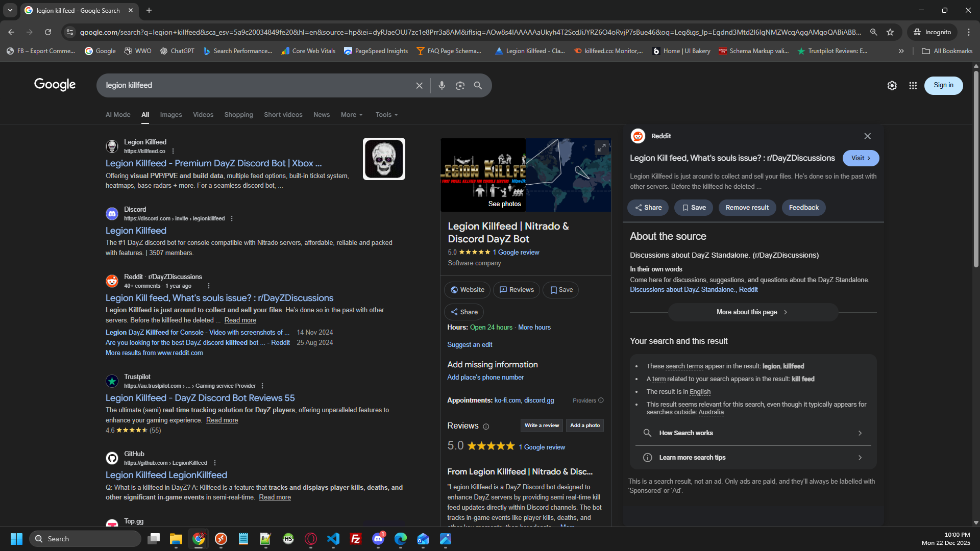980x551 pixels.
Task: Click See photos on the banner image
Action: pos(504,204)
